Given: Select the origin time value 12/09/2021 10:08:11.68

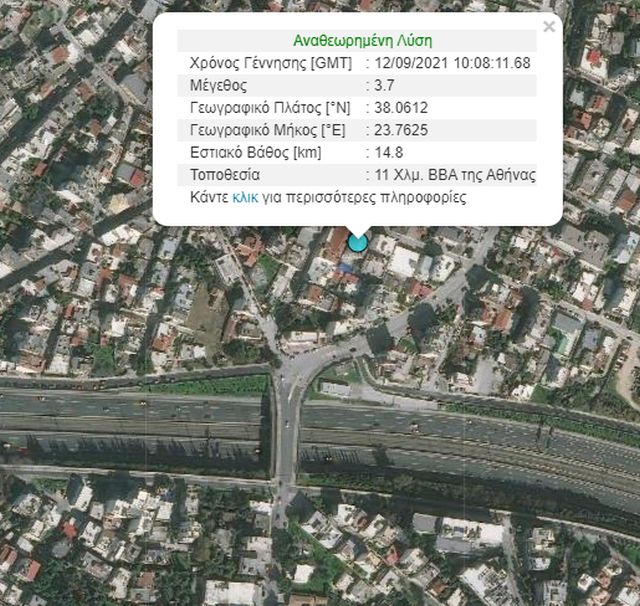Looking at the screenshot, I should [x=452, y=63].
